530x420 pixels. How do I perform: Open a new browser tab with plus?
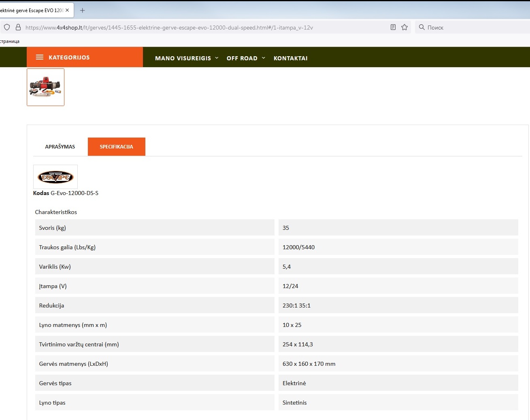(82, 11)
